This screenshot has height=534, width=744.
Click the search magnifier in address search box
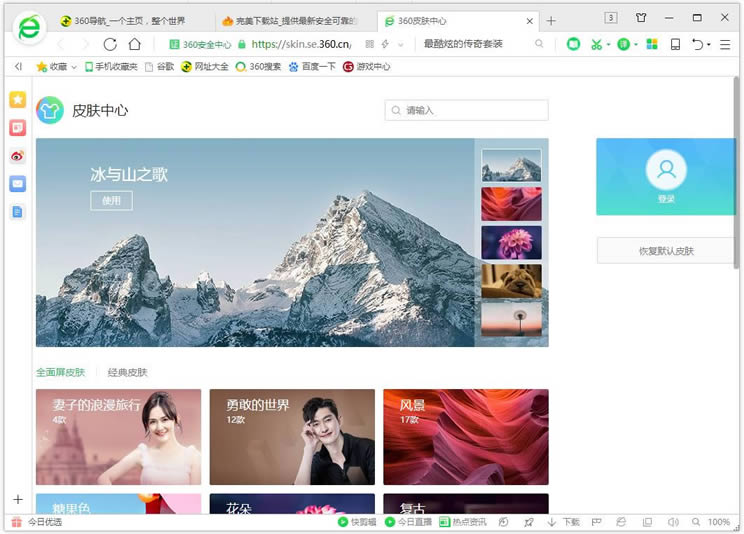click(x=539, y=44)
